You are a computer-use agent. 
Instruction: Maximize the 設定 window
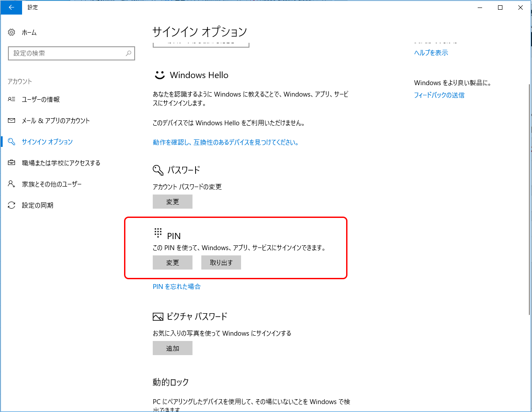point(500,7)
